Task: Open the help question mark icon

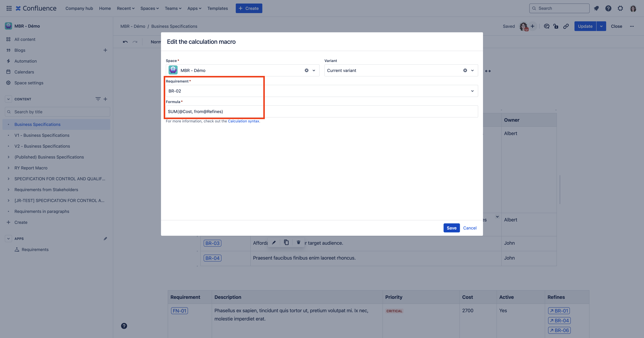Action: tap(608, 8)
